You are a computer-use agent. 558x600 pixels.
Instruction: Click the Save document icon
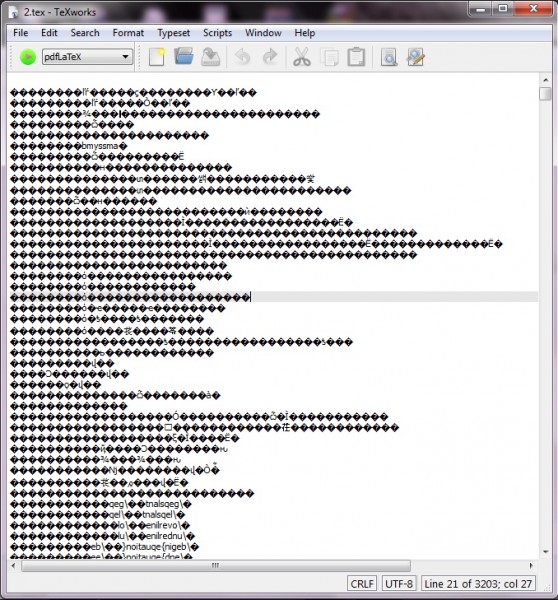pos(210,57)
